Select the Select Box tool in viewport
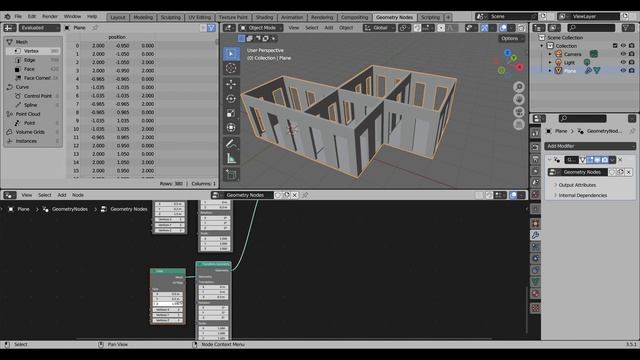 pyautogui.click(x=231, y=54)
